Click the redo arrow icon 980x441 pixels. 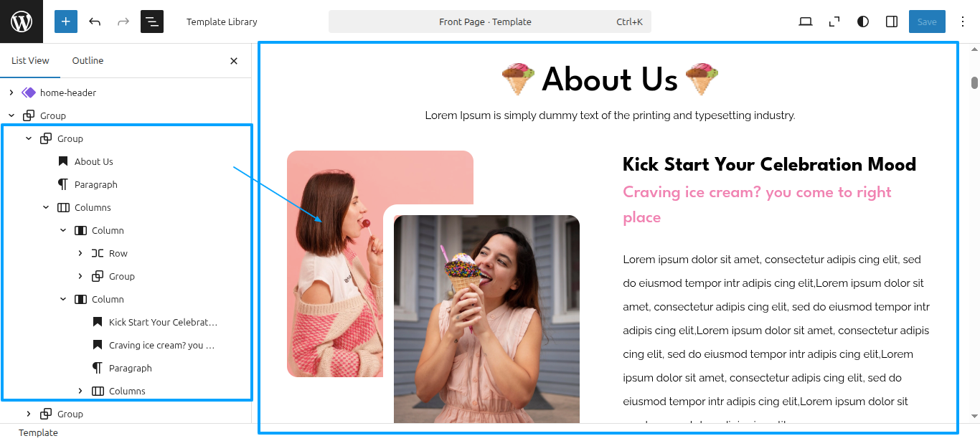123,22
